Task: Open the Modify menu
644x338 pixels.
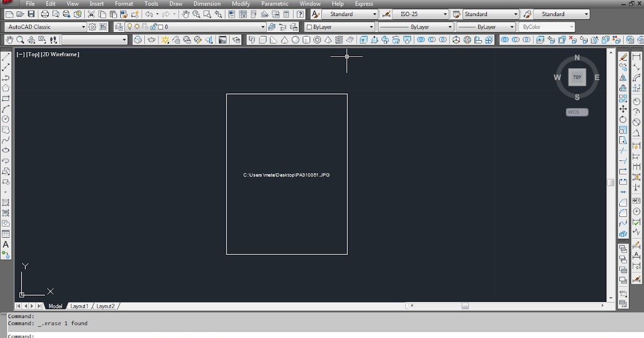Action: (241, 4)
